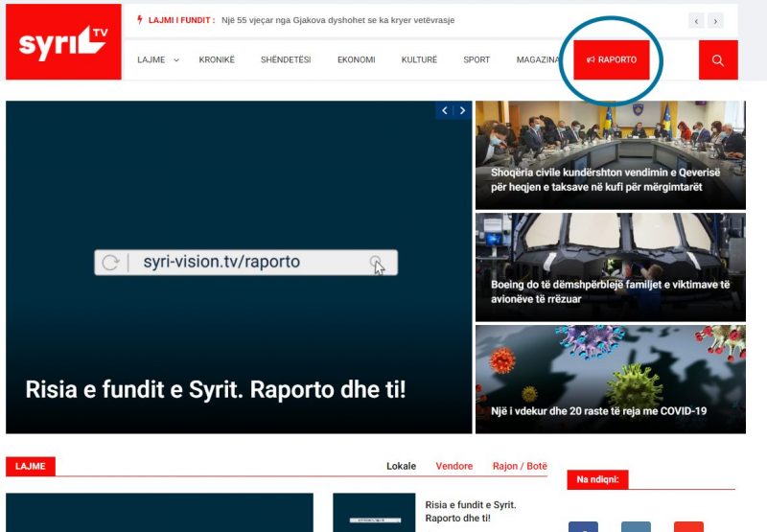The height and width of the screenshot is (532, 767).
Task: Open the KULTURË section
Action: [x=419, y=59]
